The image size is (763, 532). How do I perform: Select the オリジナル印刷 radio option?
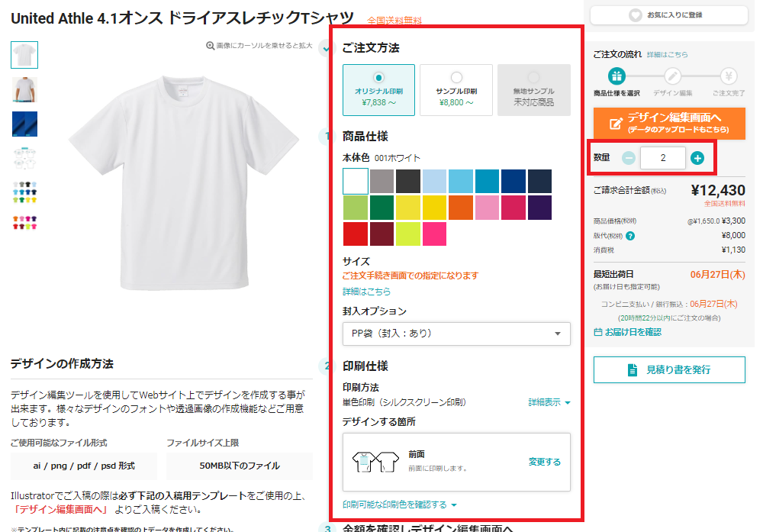(378, 78)
